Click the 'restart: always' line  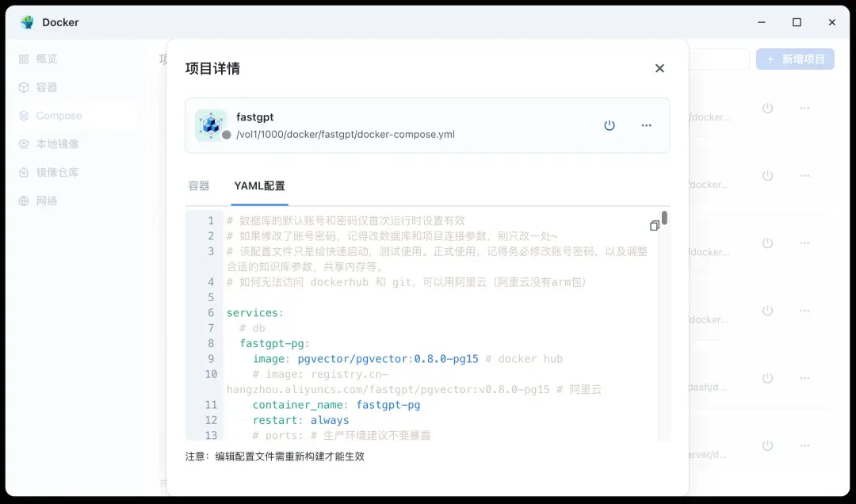[x=300, y=420]
